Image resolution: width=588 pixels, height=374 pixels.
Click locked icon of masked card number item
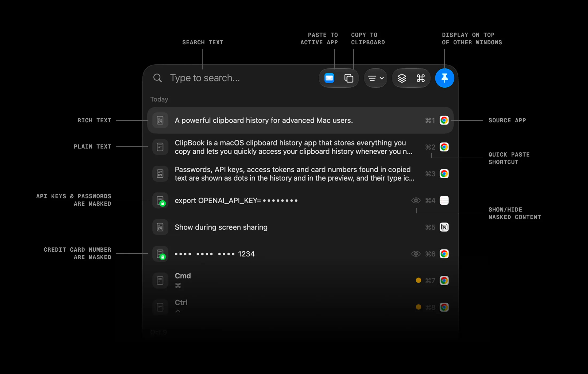[160, 254]
